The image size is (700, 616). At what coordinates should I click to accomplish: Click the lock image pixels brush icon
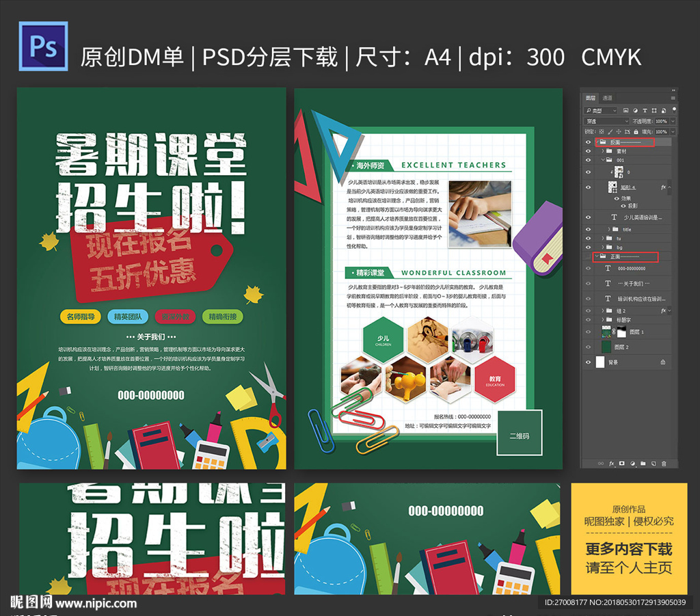610,132
